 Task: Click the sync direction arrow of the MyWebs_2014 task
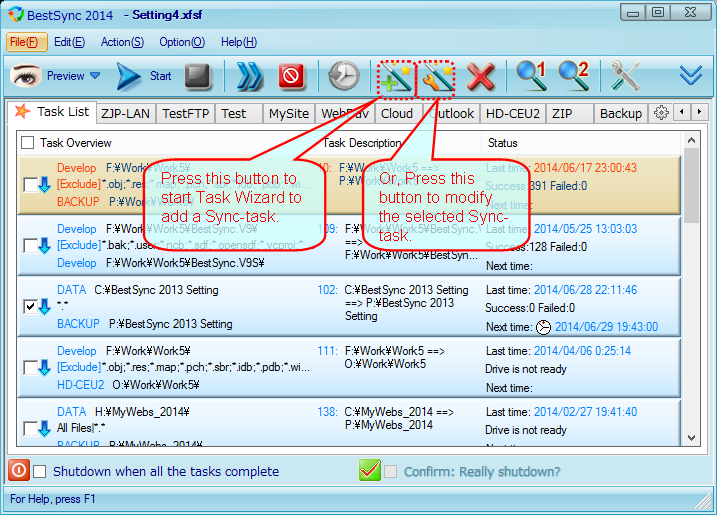44,429
